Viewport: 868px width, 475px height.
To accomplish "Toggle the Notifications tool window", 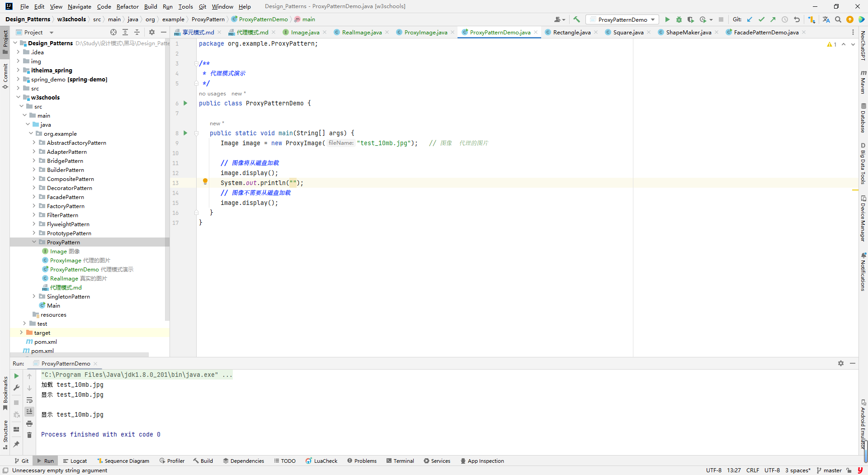I will point(863,271).
